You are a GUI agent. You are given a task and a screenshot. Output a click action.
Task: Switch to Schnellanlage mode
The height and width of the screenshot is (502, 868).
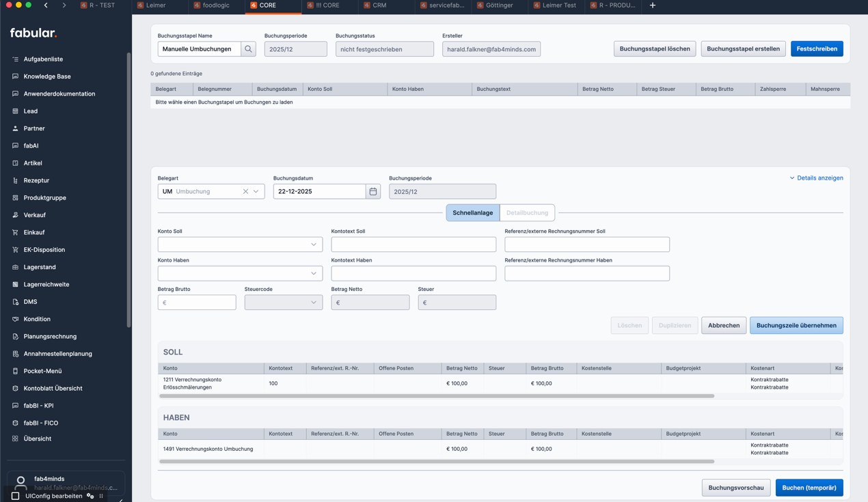click(x=472, y=213)
